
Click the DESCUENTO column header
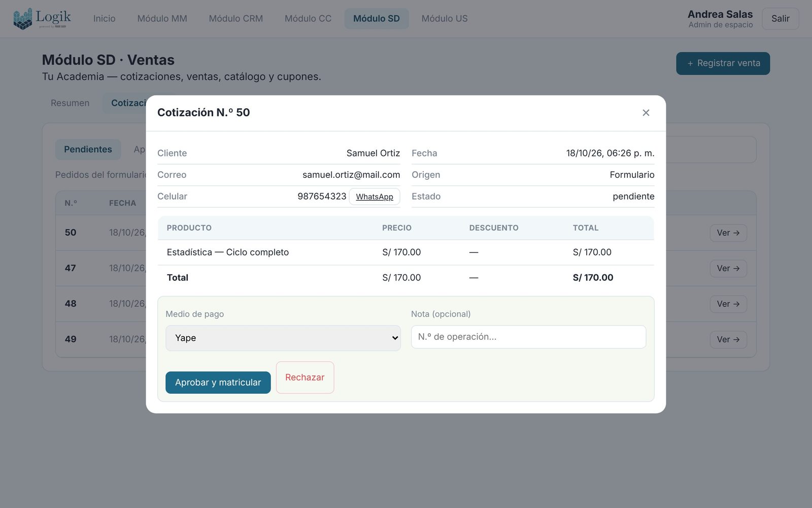tap(494, 228)
